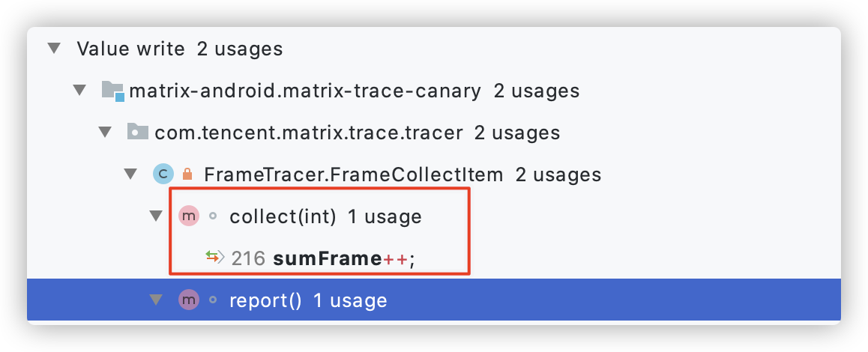868x352 pixels.
Task: Click the report method m icon
Action: [189, 300]
